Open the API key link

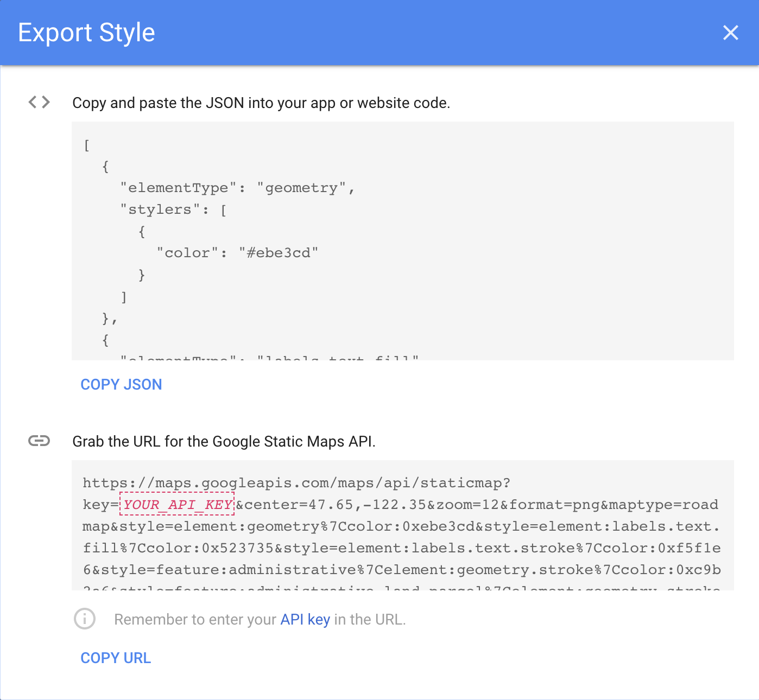pos(305,619)
